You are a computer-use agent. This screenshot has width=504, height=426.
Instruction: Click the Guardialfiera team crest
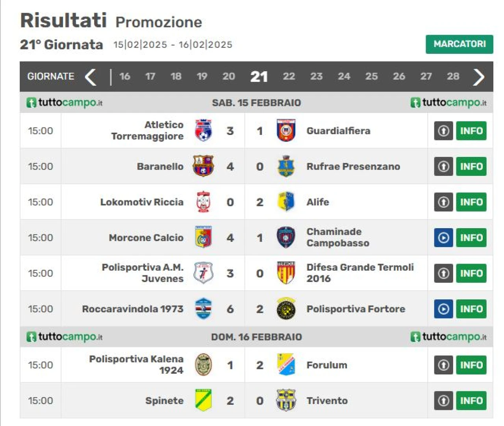tap(286, 131)
